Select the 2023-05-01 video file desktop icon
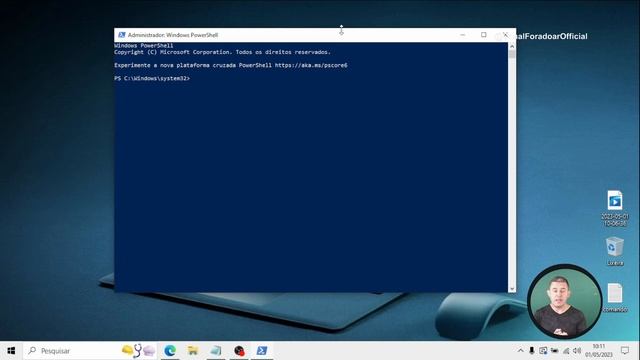Screen dimensions: 640x360 (x=615, y=208)
